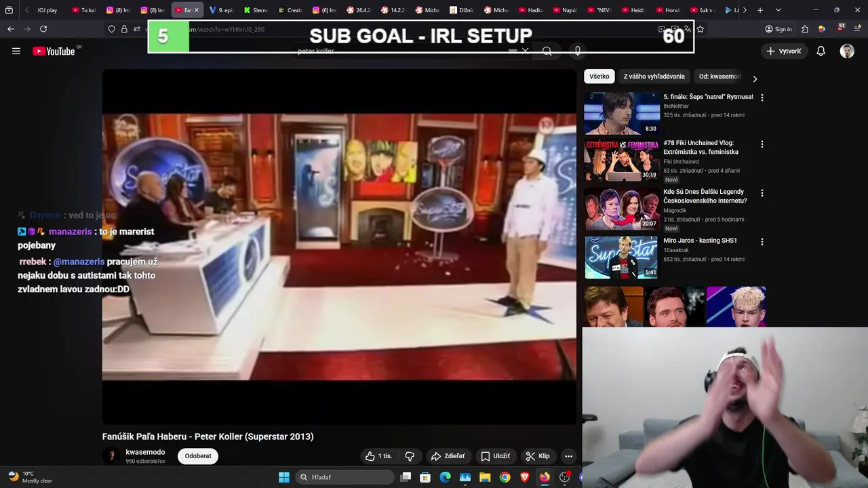
Task: Select the 'Od: kwasemodo' filter chip
Action: click(x=720, y=77)
